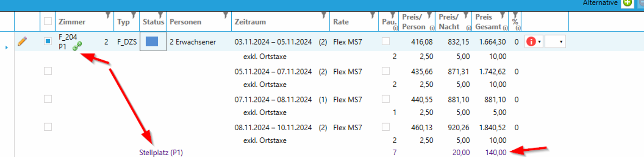The image size is (644, 157).
Task: Click the info icon under Preis Gesamt header
Action: (x=505, y=28)
